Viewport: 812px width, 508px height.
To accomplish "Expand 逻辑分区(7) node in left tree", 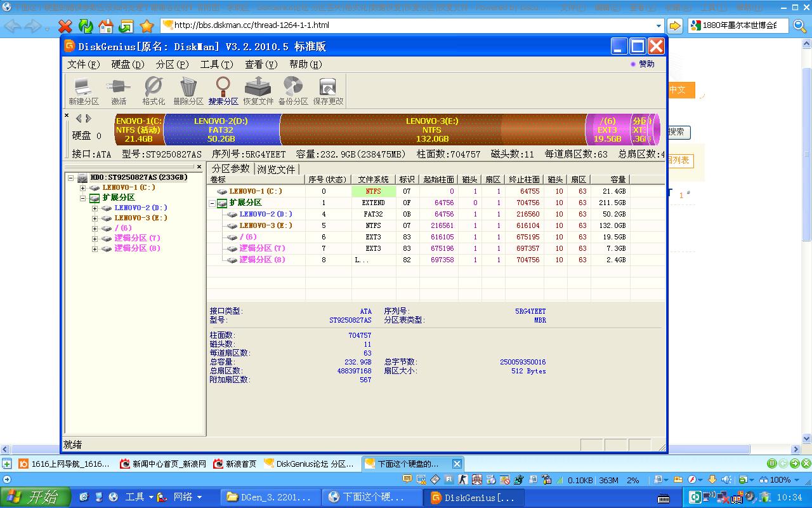I will coord(95,239).
